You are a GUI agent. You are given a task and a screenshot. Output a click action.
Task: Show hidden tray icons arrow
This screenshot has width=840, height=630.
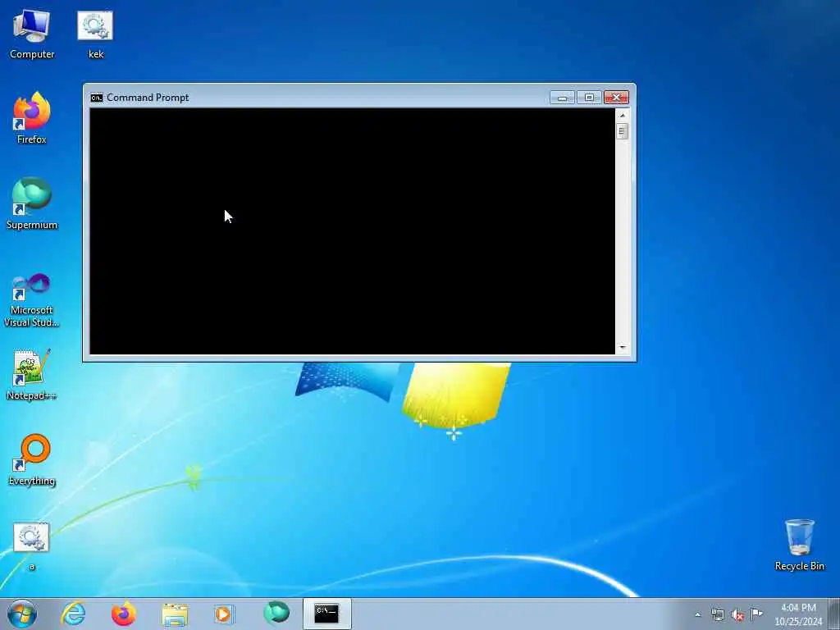tap(697, 614)
